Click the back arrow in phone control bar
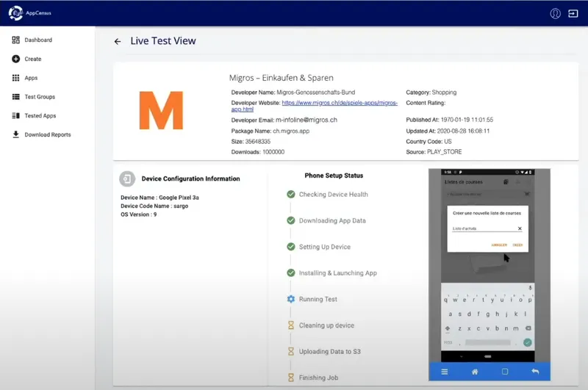 (x=535, y=372)
